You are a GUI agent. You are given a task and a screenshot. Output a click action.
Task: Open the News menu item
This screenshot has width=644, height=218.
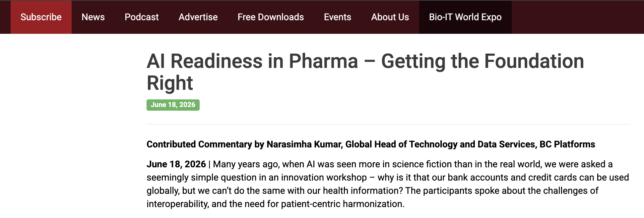[x=93, y=17]
